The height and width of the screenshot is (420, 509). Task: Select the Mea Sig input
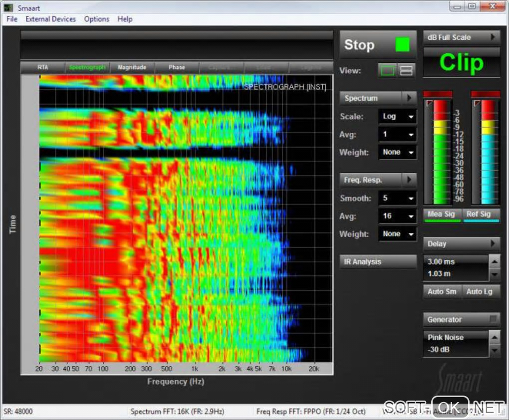pyautogui.click(x=442, y=214)
